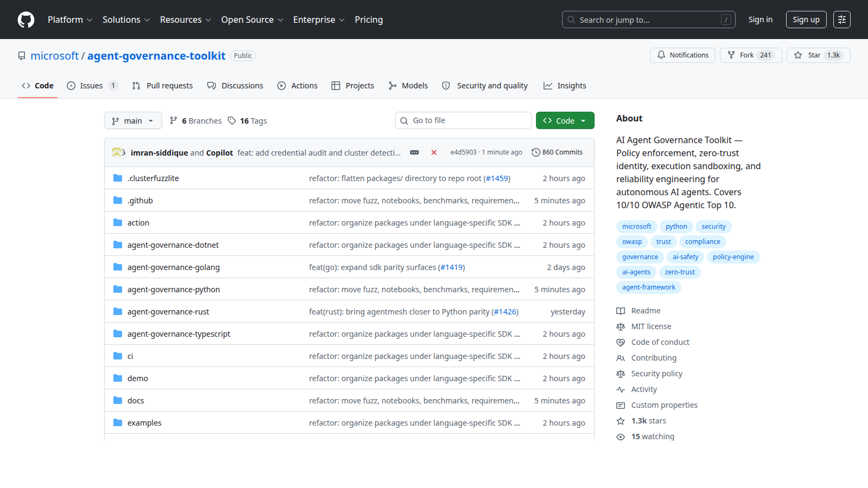Click the Contributing people icon
Screen dimensions: 868x488
[621, 358]
